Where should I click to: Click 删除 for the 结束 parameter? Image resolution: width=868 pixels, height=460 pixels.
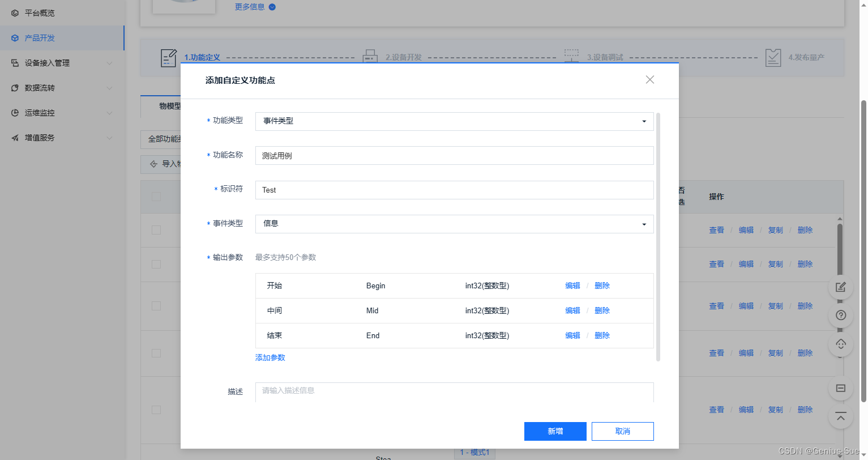(x=602, y=335)
